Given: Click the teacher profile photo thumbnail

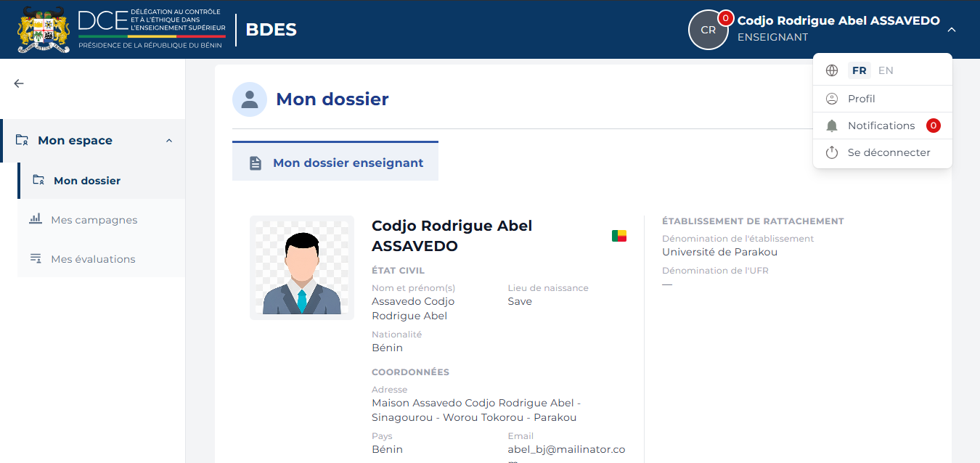Looking at the screenshot, I should click(302, 268).
